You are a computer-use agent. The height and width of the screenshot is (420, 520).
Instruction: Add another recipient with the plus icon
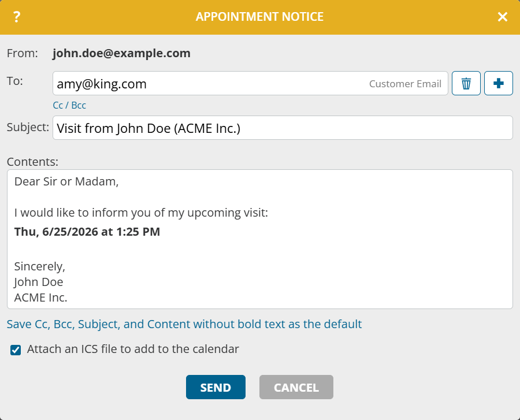point(499,83)
